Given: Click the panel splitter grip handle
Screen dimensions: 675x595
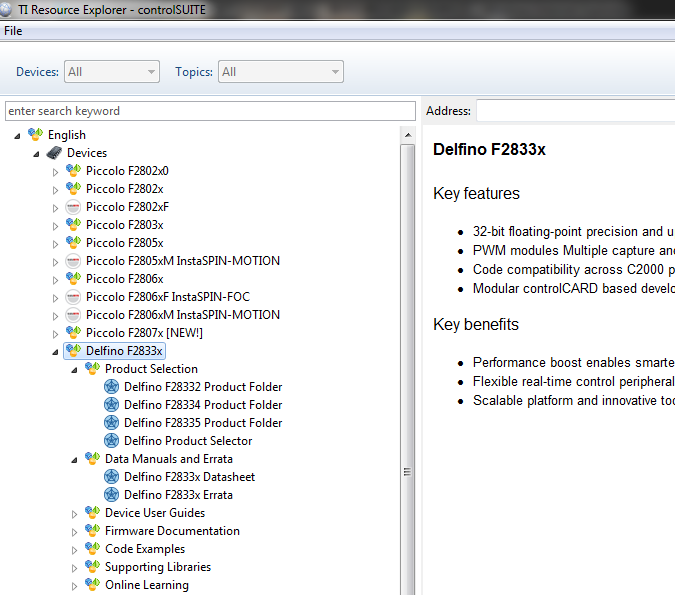Looking at the screenshot, I should click(x=407, y=472).
